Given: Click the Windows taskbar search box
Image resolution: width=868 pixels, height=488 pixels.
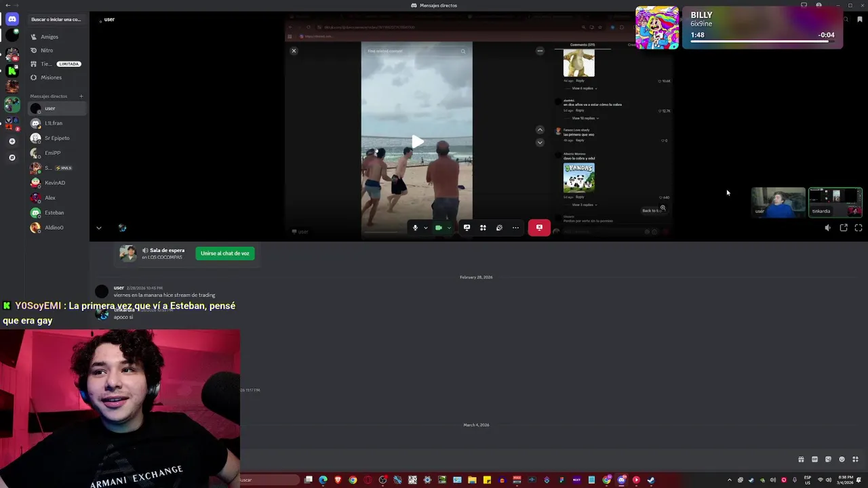Looking at the screenshot, I should [270, 480].
